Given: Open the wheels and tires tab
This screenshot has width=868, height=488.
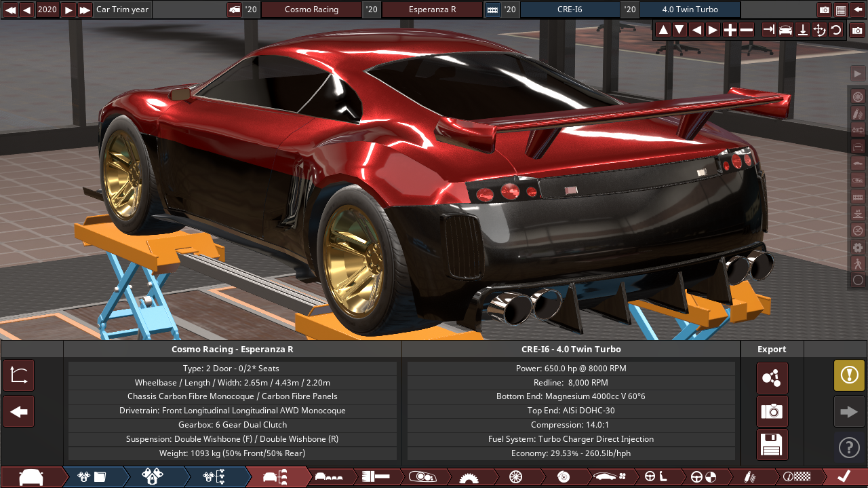Looking at the screenshot, I should pyautogui.click(x=515, y=477).
